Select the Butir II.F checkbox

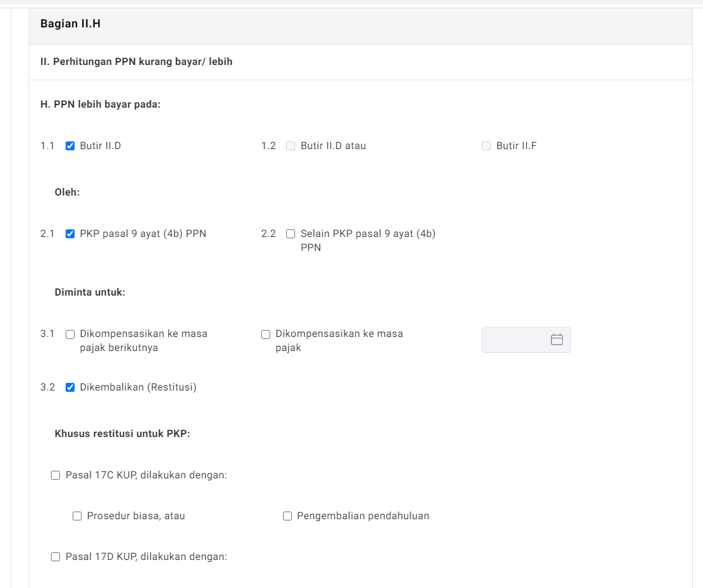click(x=486, y=146)
